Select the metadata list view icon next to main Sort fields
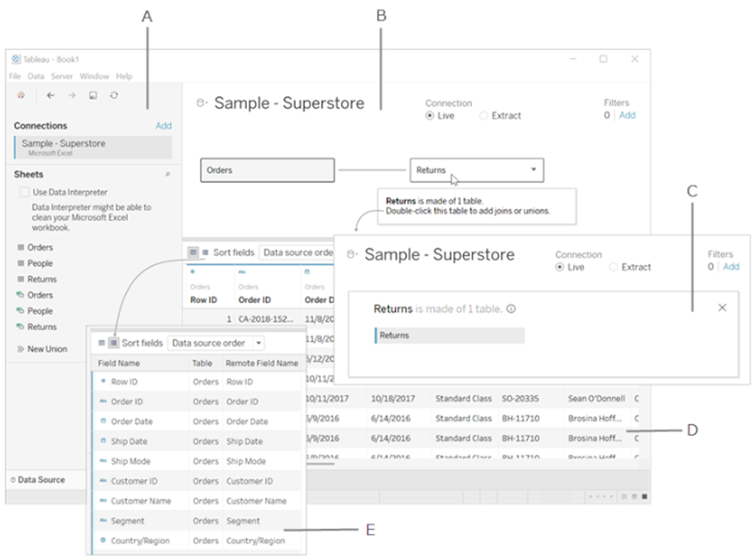The image size is (755, 560). tap(205, 253)
